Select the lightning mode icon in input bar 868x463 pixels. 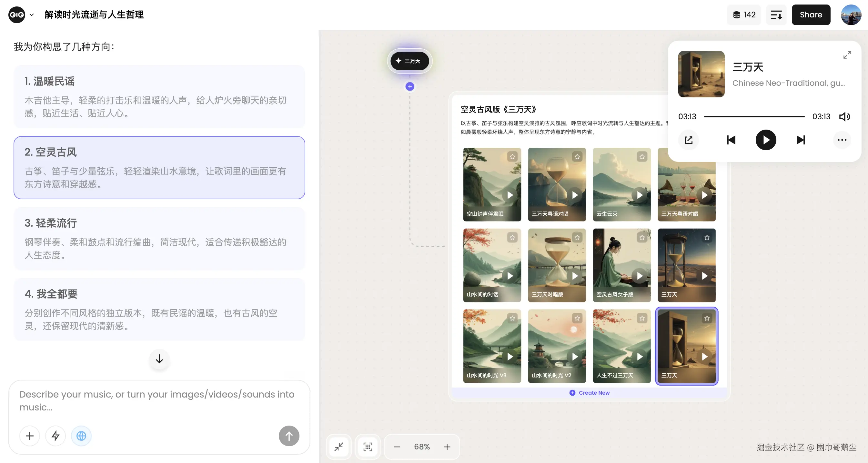pyautogui.click(x=55, y=436)
